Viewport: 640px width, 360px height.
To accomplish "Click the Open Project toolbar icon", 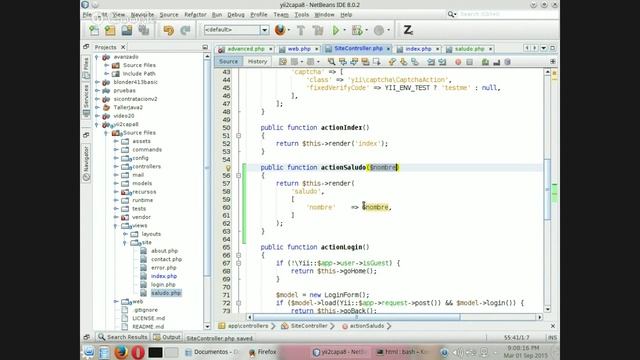I will click(127, 30).
